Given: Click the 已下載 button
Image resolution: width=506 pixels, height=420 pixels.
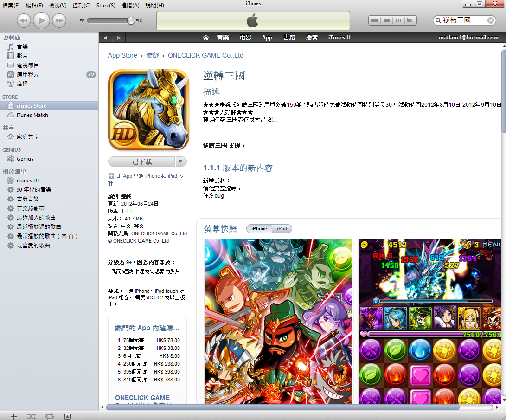Looking at the screenshot, I should [142, 162].
